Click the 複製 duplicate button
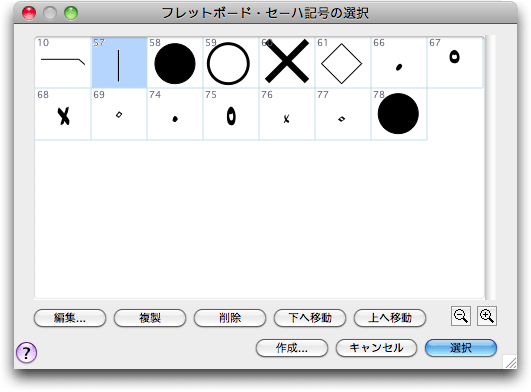531x392 pixels. tap(150, 318)
